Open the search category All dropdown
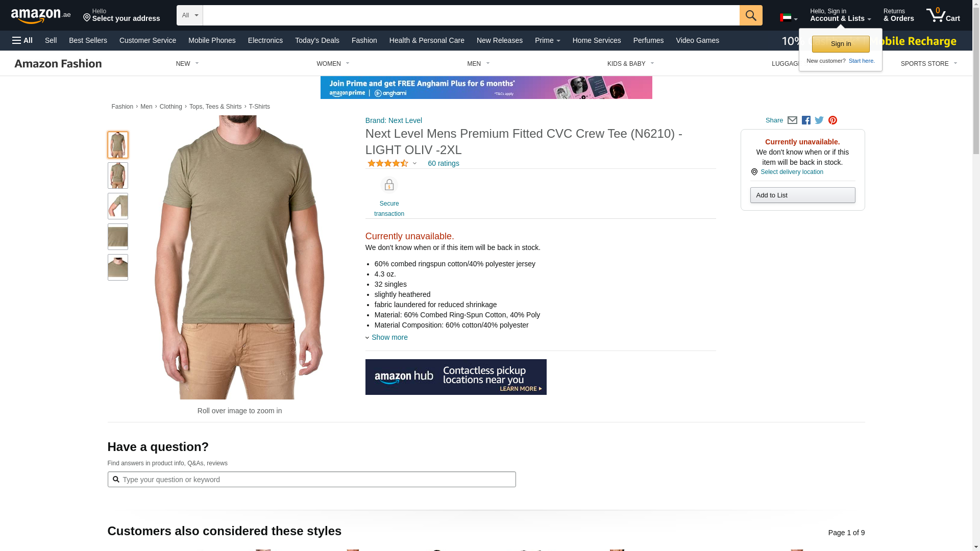The width and height of the screenshot is (980, 551). click(190, 15)
